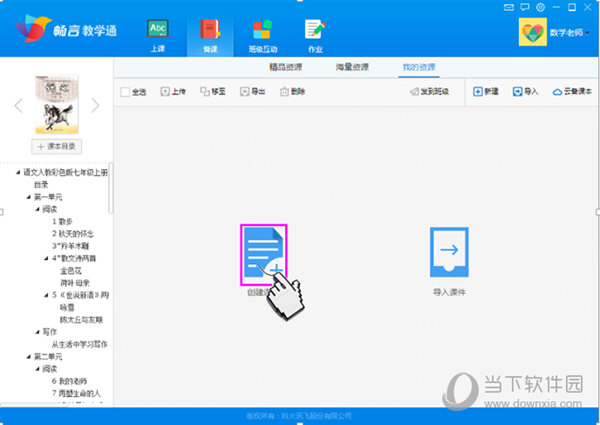600x425 pixels.
Task: Click the 导入 import toolbar icon
Action: click(517, 91)
